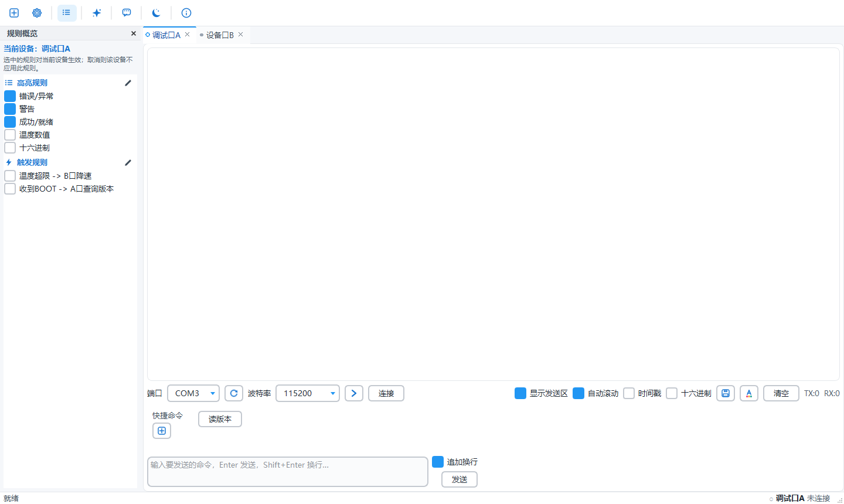Open the text color A icon
Image resolution: width=844 pixels, height=504 pixels.
tap(749, 393)
